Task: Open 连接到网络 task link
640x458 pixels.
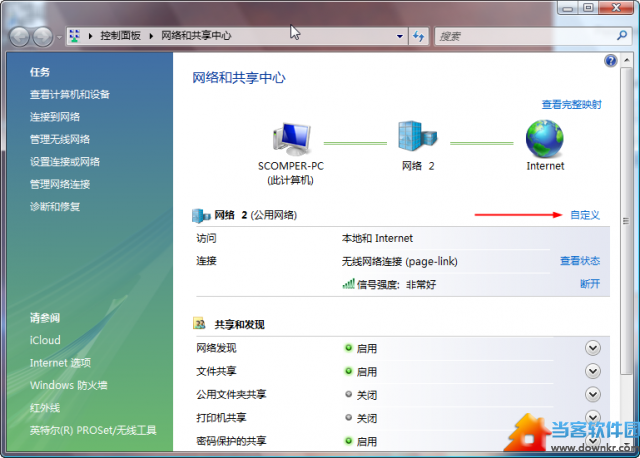Action: 55,117
